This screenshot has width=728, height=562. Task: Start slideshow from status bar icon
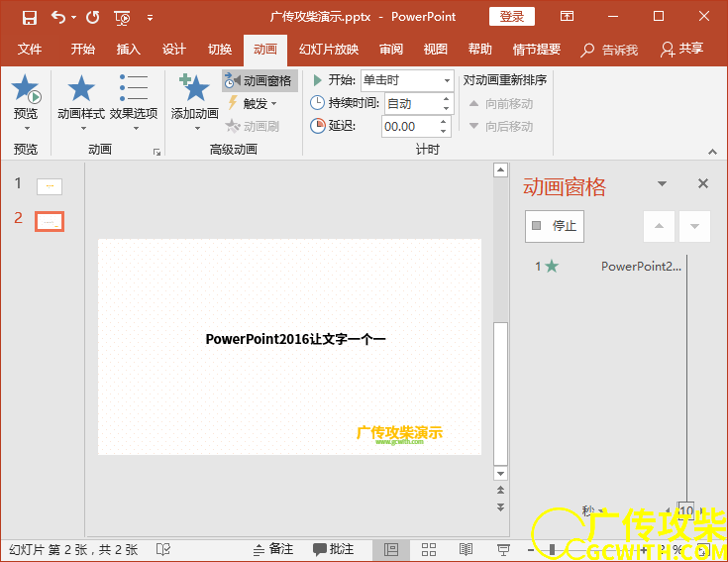(x=503, y=550)
